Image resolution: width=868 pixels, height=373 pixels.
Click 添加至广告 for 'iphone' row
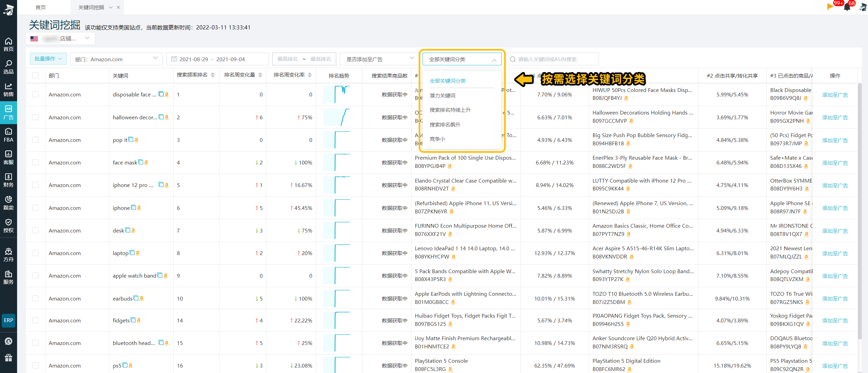tap(835, 208)
